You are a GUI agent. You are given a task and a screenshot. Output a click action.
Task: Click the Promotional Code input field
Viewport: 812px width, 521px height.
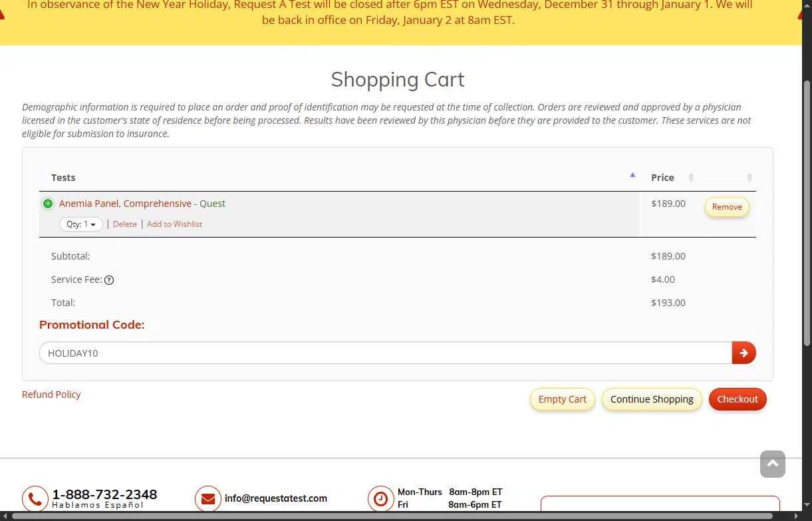[386, 353]
